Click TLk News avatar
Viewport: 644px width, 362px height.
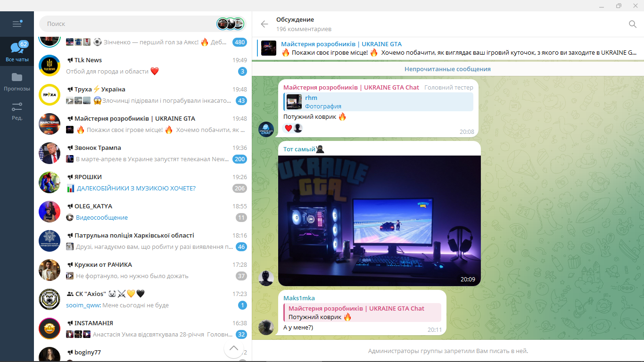(50, 66)
